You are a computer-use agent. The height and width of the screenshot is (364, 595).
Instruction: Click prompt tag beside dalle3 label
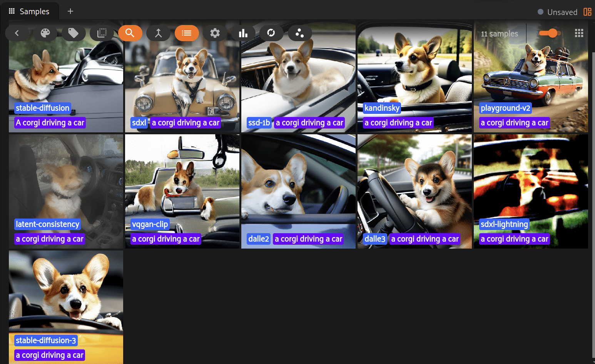click(425, 239)
